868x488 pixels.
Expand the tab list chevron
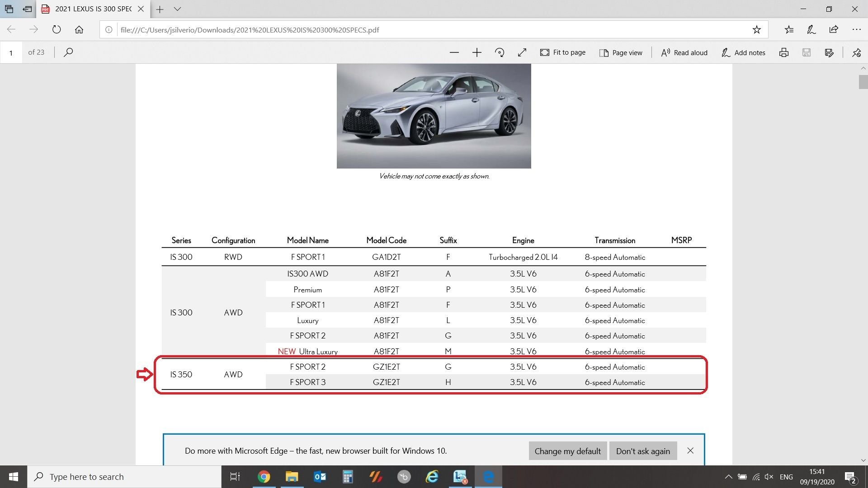[x=178, y=9]
